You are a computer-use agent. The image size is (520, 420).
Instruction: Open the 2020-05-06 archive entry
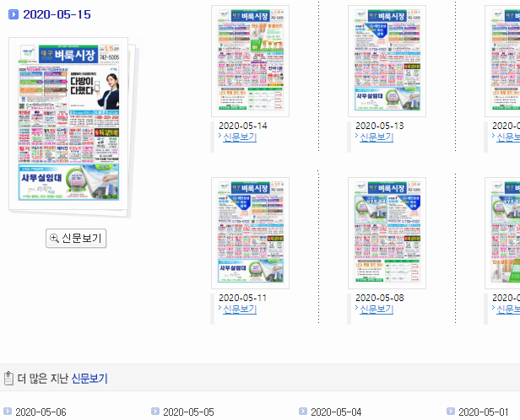click(41, 412)
